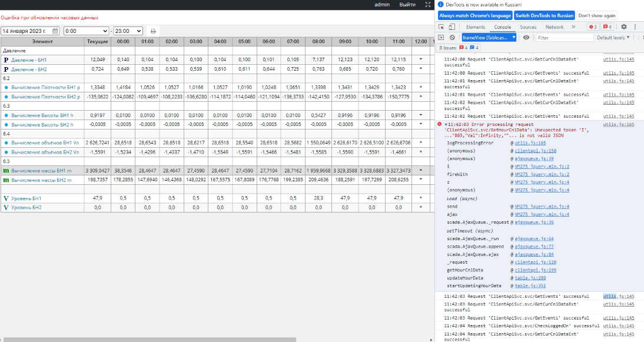Expand more DevTools tabs chevron

573,26
